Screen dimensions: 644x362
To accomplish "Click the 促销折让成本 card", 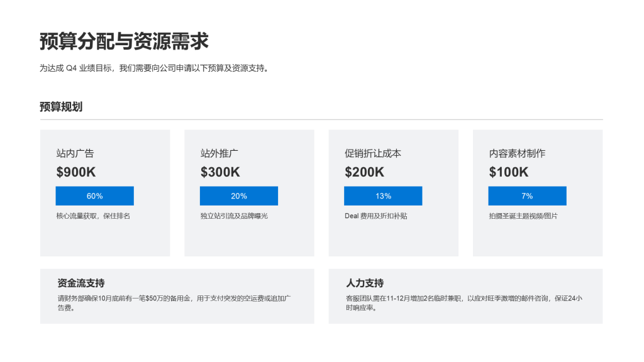I will (393, 192).
